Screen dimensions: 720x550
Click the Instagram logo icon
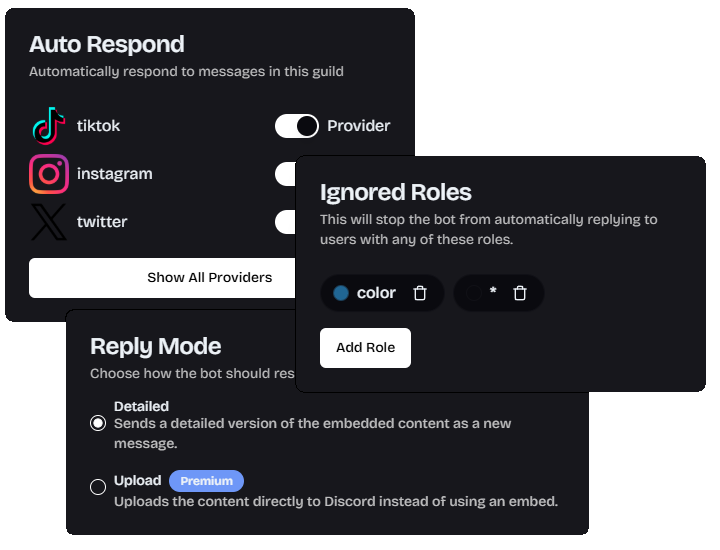point(49,174)
